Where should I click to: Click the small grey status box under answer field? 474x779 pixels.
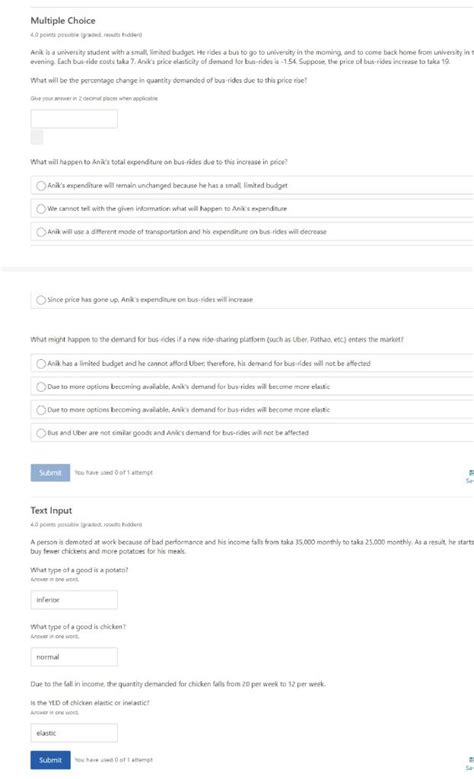click(x=37, y=137)
